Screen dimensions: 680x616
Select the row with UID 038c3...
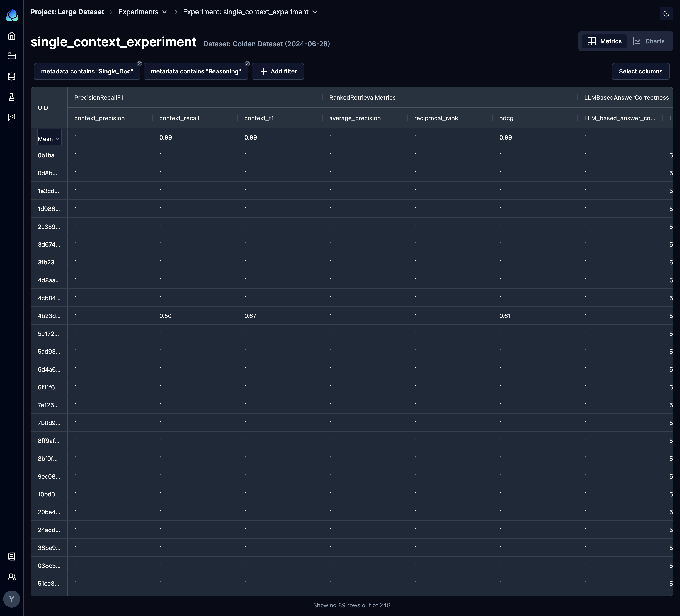[352, 565]
